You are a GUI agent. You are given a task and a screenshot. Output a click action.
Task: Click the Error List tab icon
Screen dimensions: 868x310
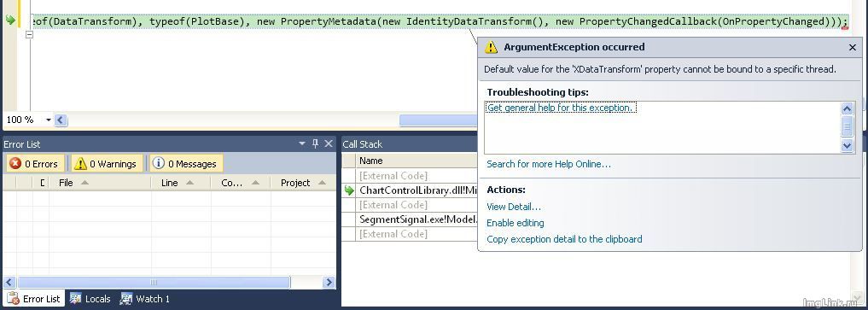pyautogui.click(x=14, y=299)
